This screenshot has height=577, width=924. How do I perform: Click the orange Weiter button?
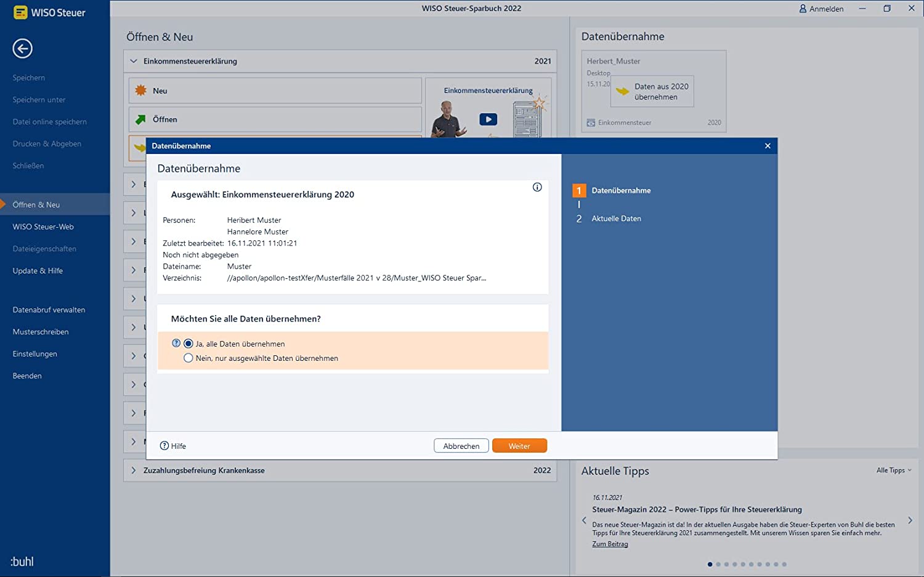[519, 446]
